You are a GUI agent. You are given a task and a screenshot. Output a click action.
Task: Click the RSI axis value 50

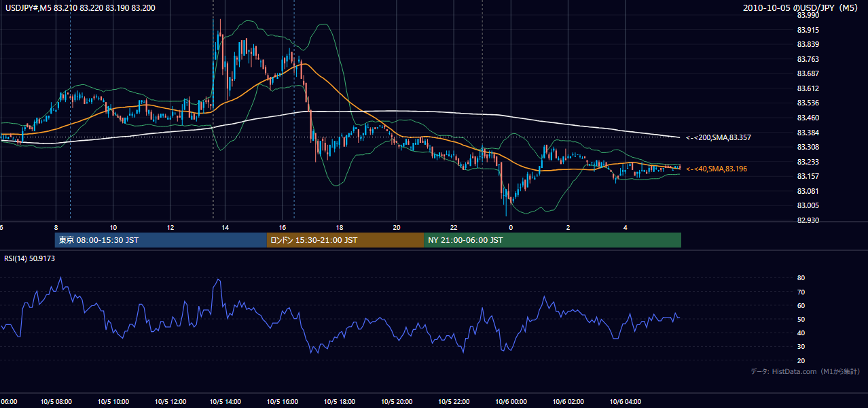pyautogui.click(x=801, y=319)
